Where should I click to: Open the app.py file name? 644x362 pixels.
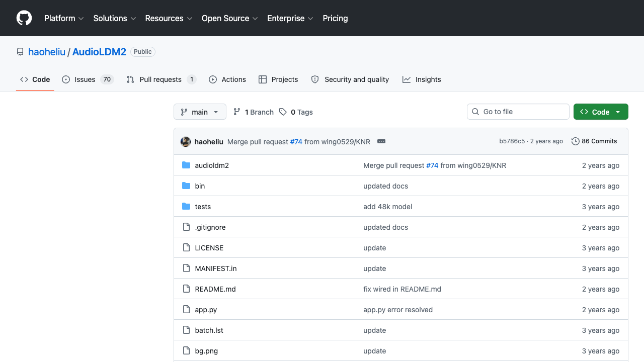206,310
